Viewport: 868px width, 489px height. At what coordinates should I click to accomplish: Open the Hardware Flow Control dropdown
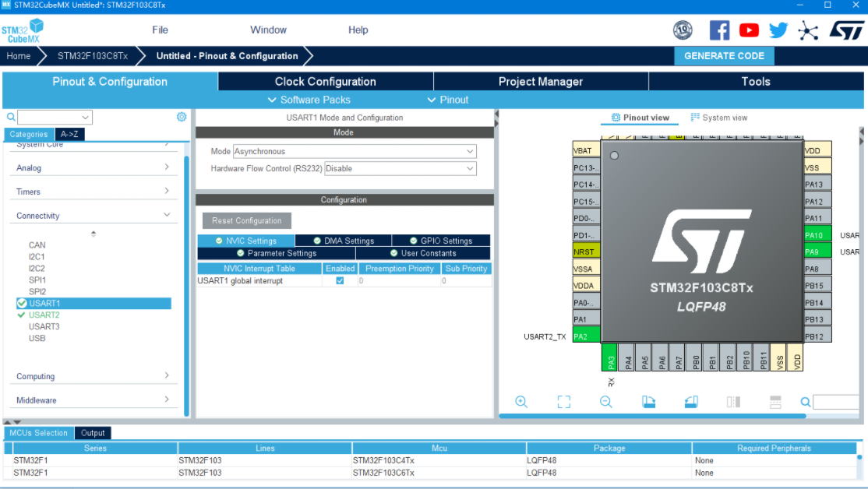400,168
